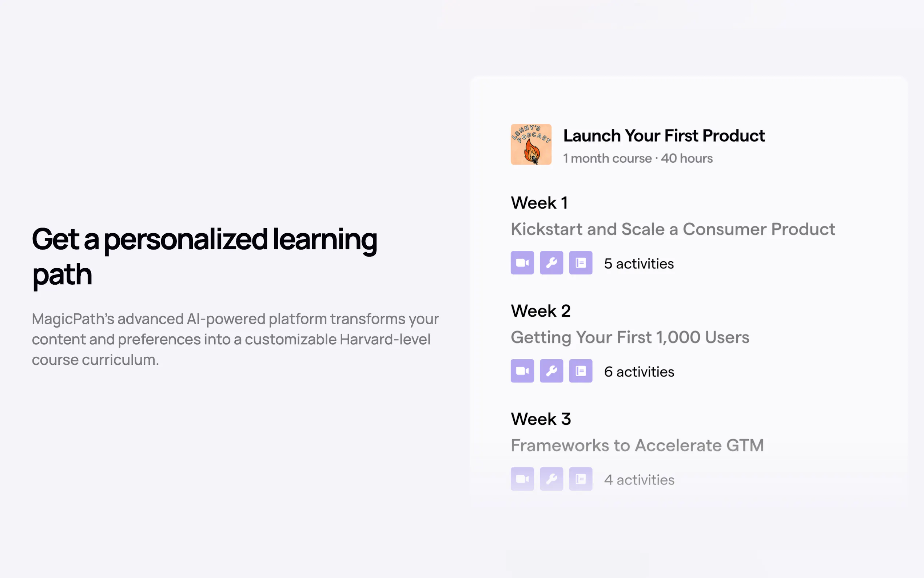Image resolution: width=924 pixels, height=578 pixels.
Task: Open Lenny's Podcast cover thumbnail
Action: pos(531,144)
